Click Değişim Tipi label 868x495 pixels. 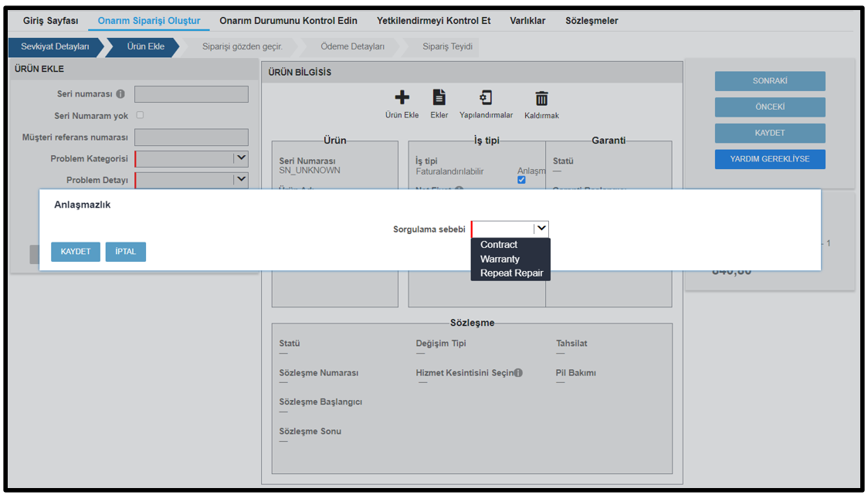click(441, 344)
